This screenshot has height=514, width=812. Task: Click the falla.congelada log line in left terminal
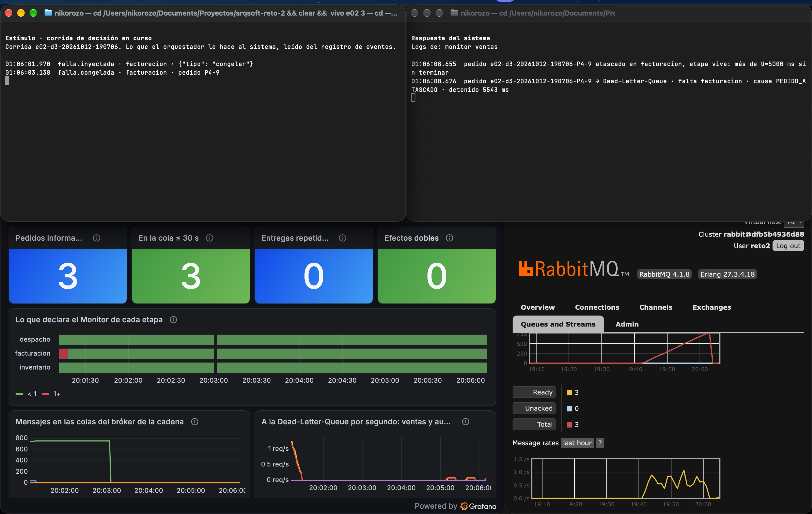[112, 73]
